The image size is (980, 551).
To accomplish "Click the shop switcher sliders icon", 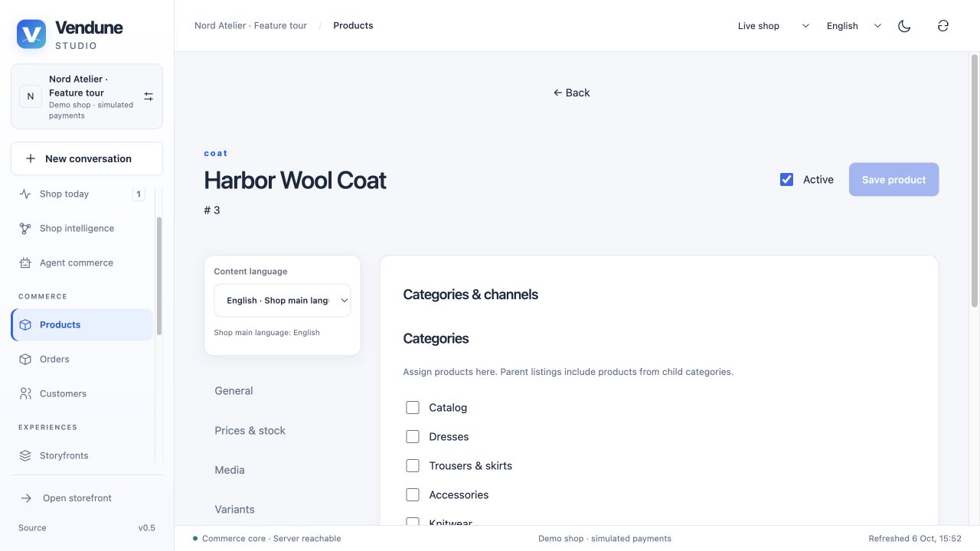I will [x=149, y=96].
